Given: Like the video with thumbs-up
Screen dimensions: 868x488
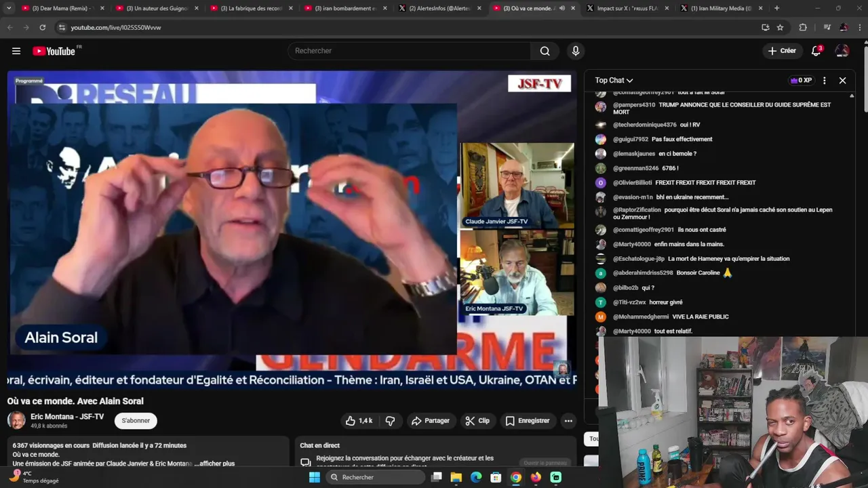Looking at the screenshot, I should 359,421.
